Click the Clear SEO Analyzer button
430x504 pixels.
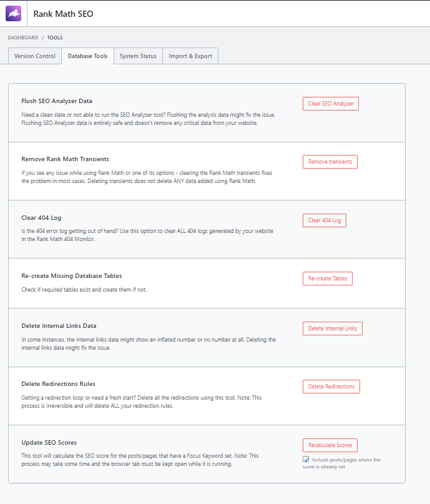331,104
